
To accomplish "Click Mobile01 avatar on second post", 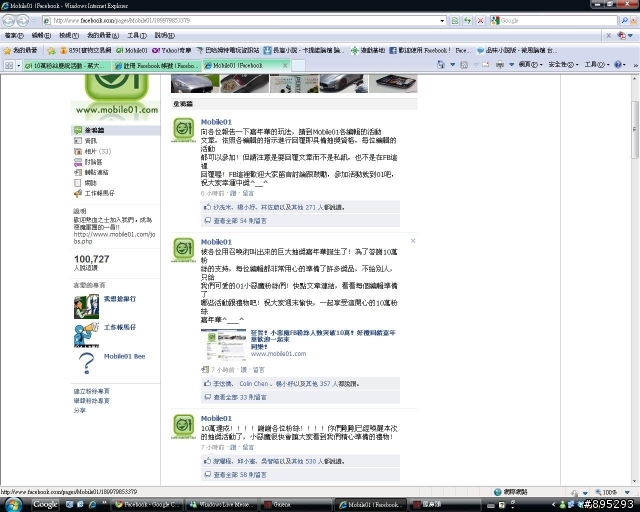I will pos(184,249).
